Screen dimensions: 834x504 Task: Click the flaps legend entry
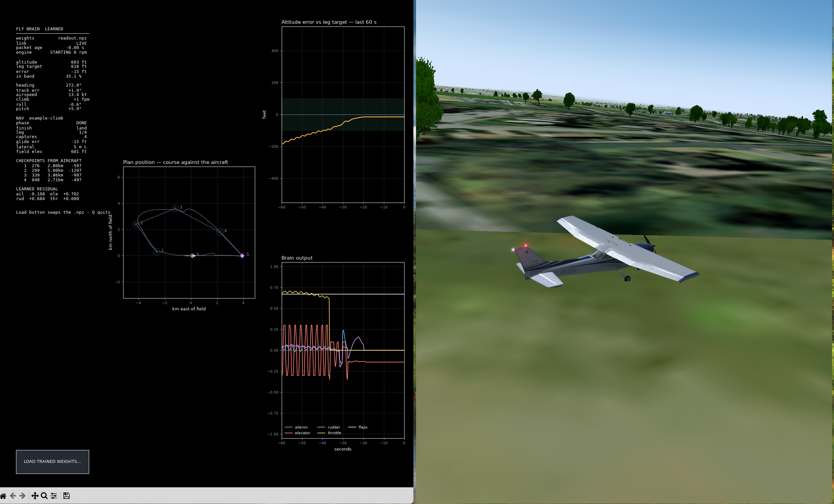point(358,427)
